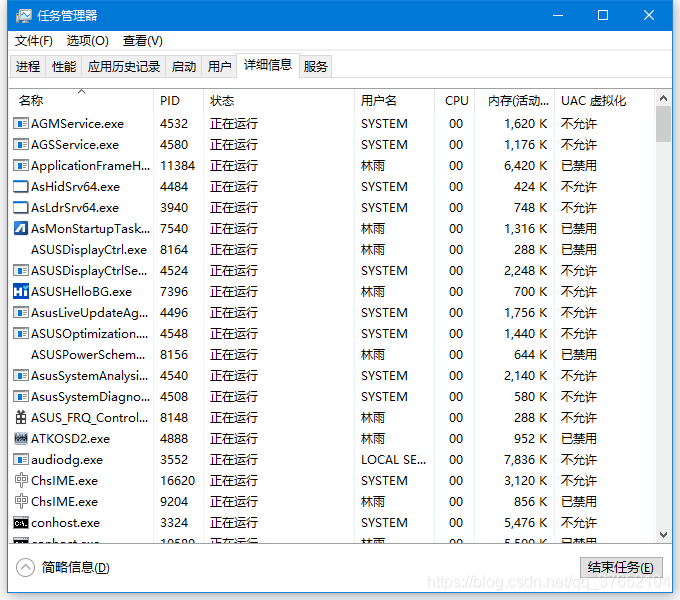Open the 文件(F) menu
The height and width of the screenshot is (600, 680).
[34, 41]
